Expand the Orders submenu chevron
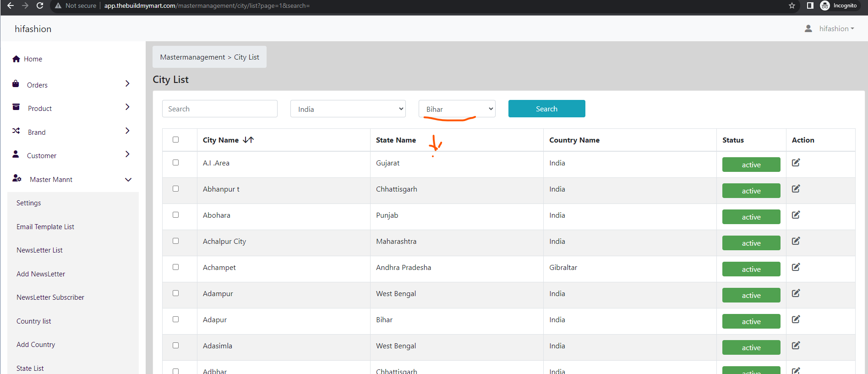This screenshot has width=868, height=374. [x=127, y=83]
